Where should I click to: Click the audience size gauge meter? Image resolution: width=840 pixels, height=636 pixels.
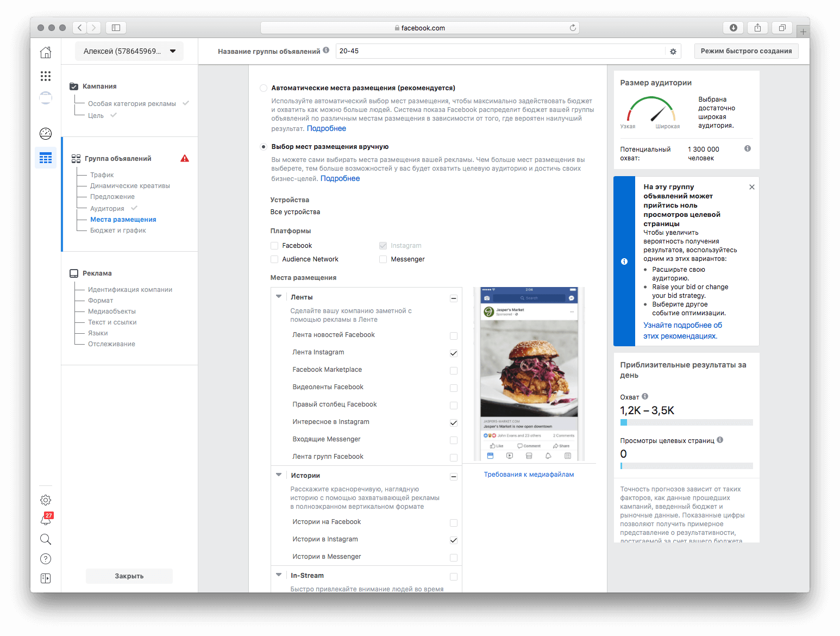(651, 110)
